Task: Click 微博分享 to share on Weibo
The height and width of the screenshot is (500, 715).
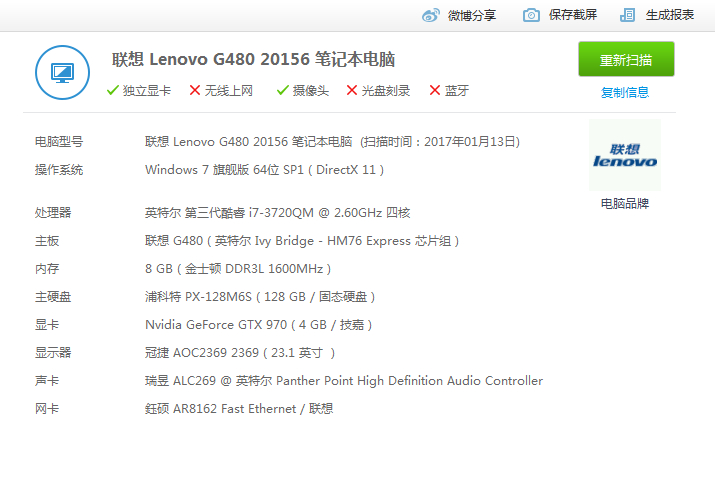Action: coord(472,15)
